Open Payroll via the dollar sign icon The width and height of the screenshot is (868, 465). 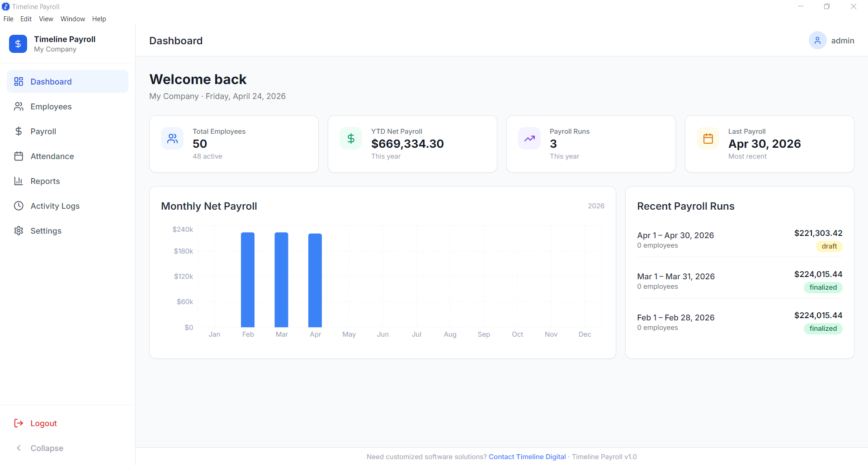point(19,131)
